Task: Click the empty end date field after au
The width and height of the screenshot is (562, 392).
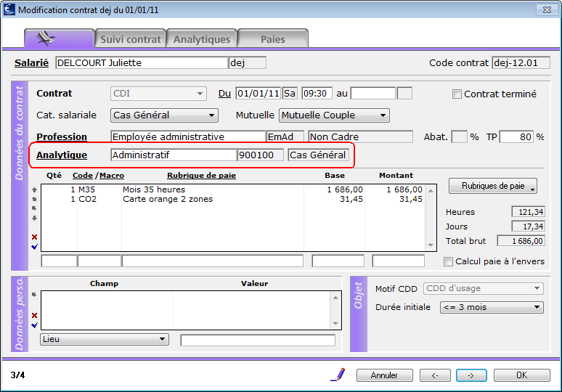Action: coord(373,94)
